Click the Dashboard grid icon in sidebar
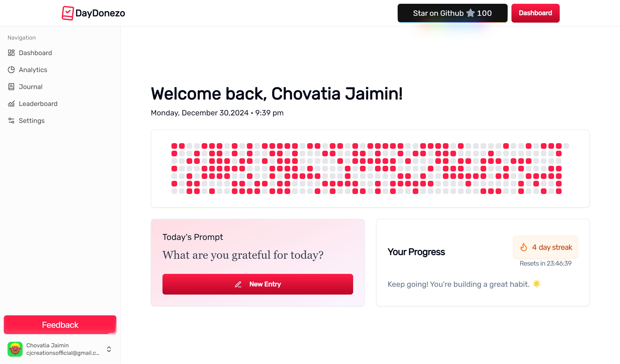The width and height of the screenshot is (620, 364). [11, 53]
